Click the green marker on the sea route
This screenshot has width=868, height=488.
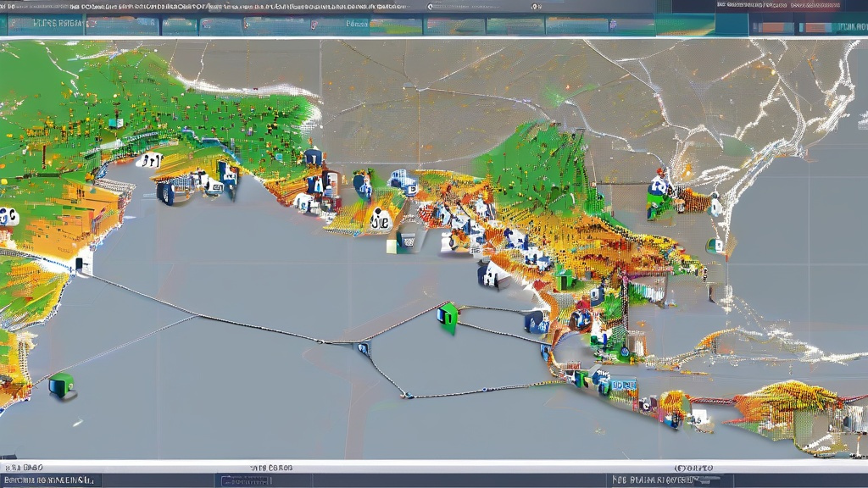tap(448, 317)
